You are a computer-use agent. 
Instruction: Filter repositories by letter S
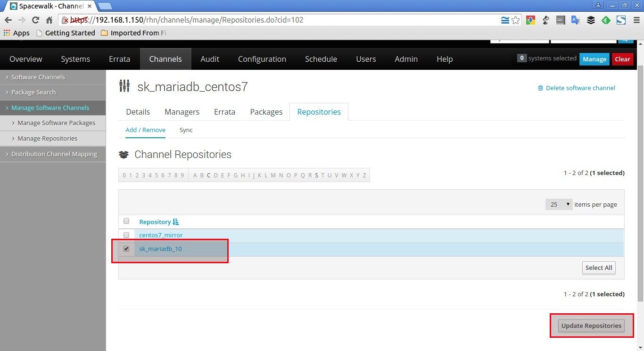(x=317, y=175)
